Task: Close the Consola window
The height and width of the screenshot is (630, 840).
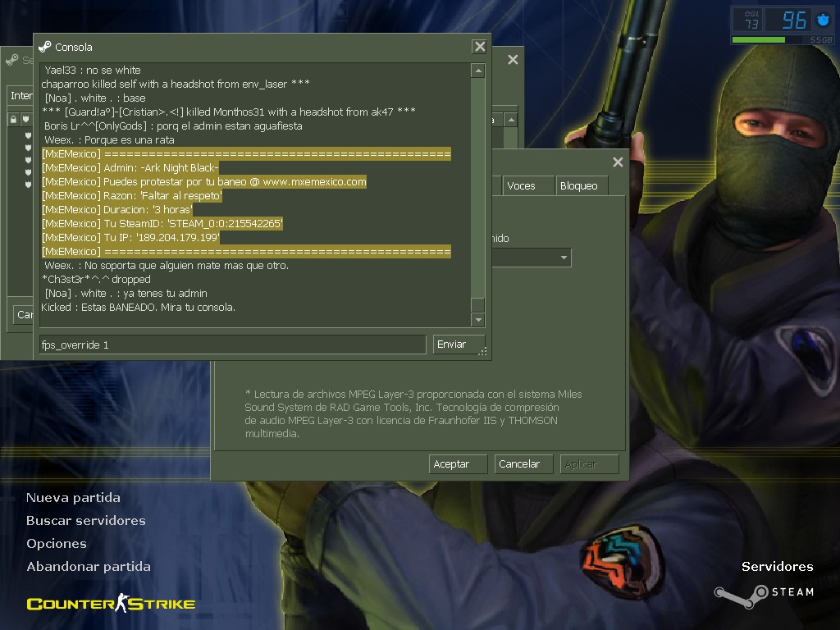Action: (x=479, y=47)
